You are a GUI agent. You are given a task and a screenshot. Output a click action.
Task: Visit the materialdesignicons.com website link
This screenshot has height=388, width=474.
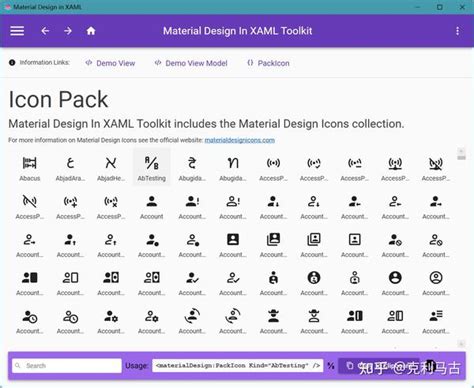click(240, 140)
